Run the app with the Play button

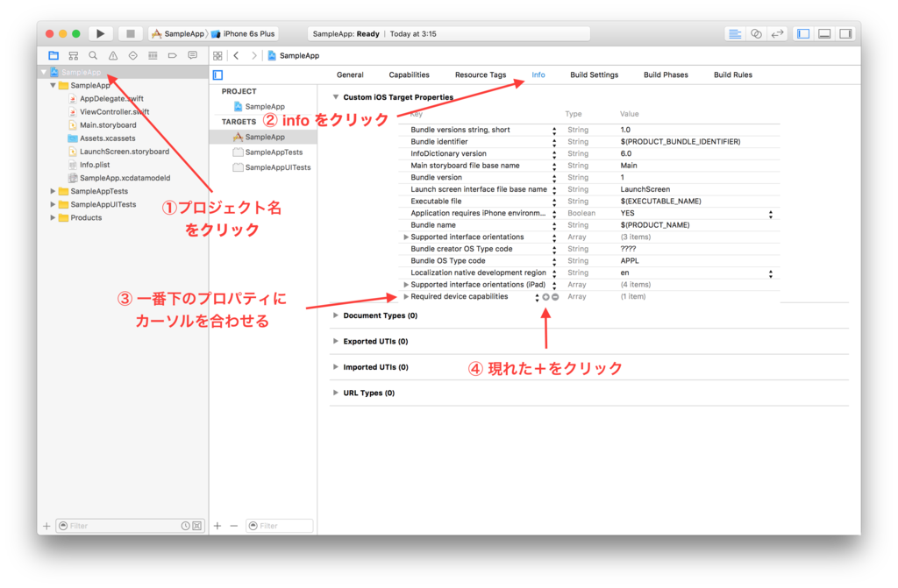point(100,34)
